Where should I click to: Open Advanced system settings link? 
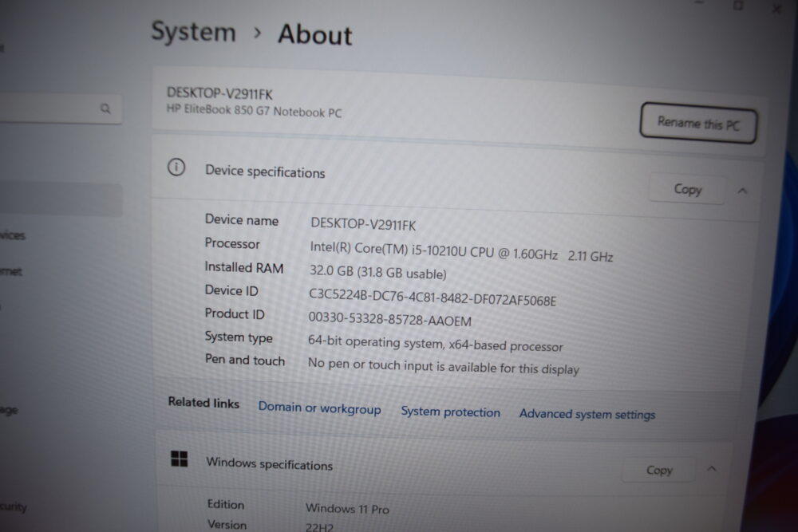click(x=587, y=414)
